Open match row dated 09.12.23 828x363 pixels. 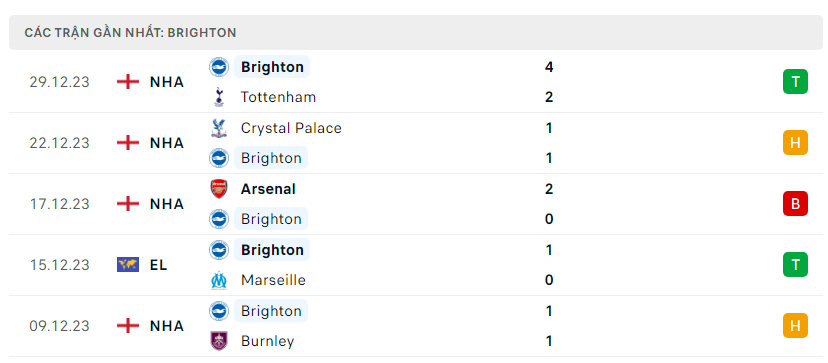[x=416, y=326]
